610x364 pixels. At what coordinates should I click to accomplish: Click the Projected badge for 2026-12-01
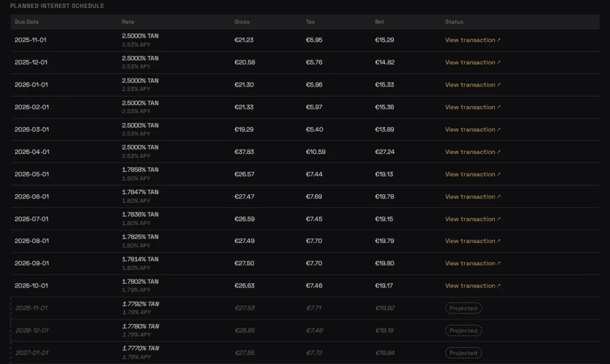[x=463, y=331]
